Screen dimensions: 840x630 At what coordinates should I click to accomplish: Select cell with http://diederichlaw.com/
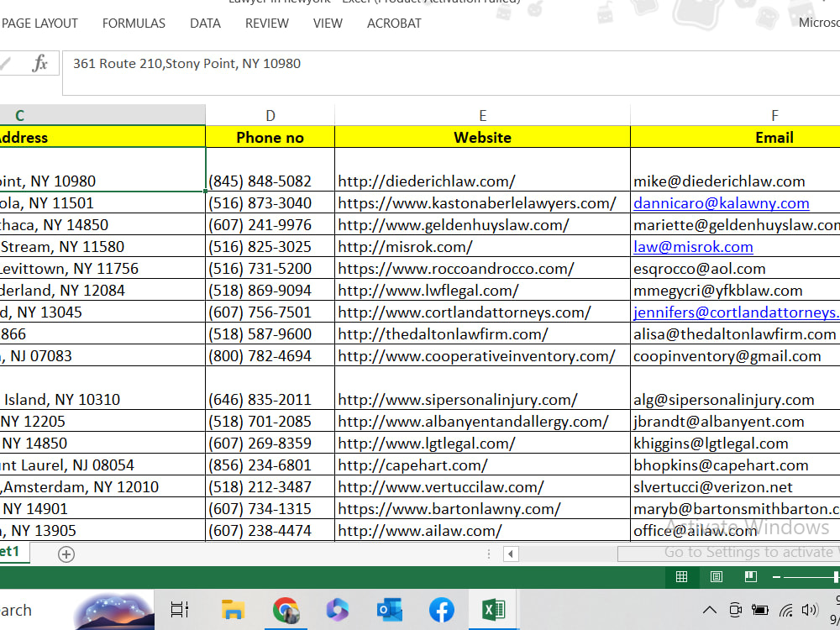tap(482, 170)
